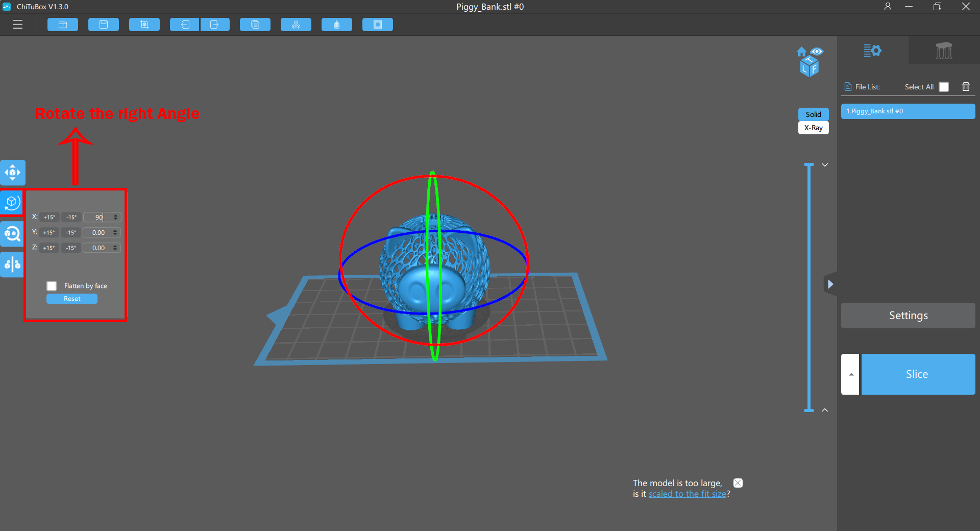Enable the Flatten by face checkbox
The image size is (980, 531).
(x=52, y=286)
